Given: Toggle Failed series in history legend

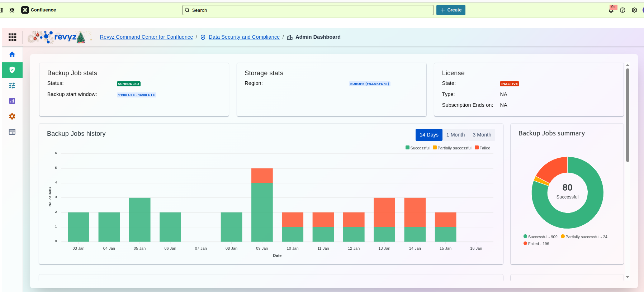Looking at the screenshot, I should (x=482, y=148).
